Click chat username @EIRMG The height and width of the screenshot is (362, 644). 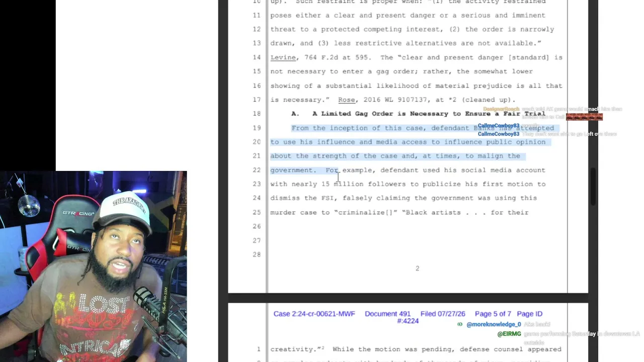tap(509, 334)
